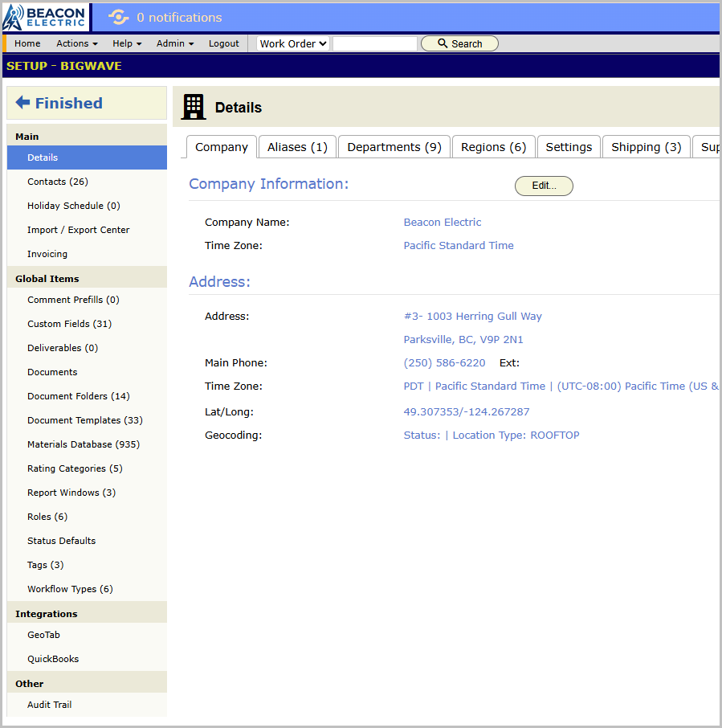
Task: Open the Departments (9) tab
Action: tap(394, 147)
